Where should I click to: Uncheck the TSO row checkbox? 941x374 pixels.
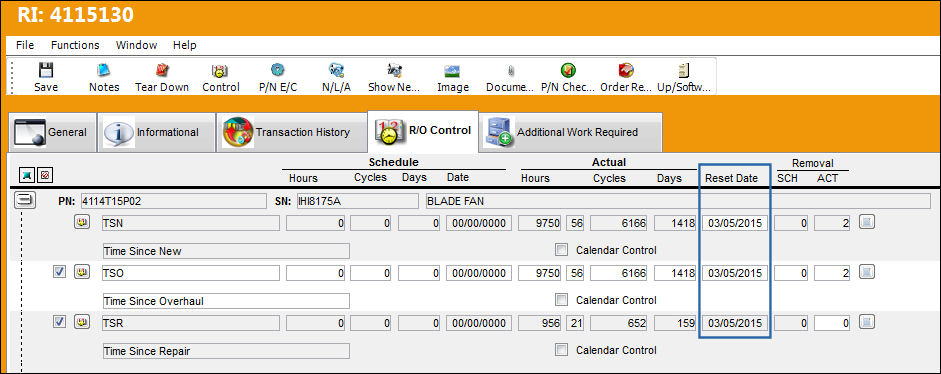59,273
